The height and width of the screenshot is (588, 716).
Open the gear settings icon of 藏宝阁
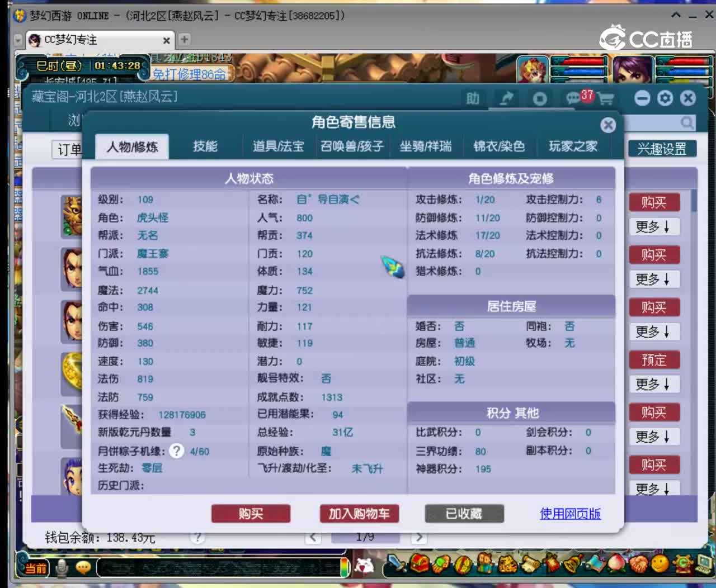point(665,98)
